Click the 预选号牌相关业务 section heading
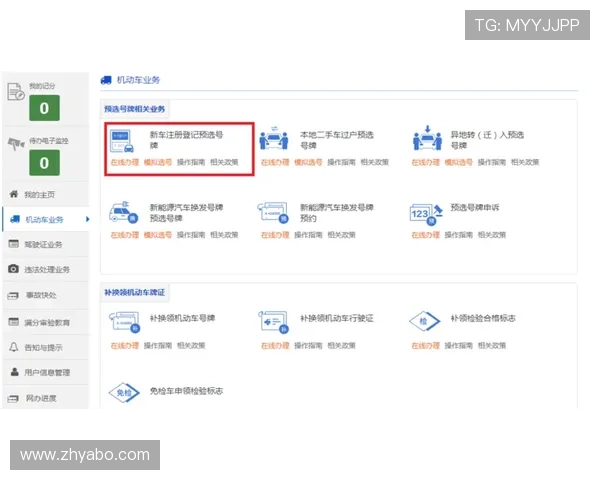Image resolution: width=600 pixels, height=480 pixels. (x=135, y=109)
